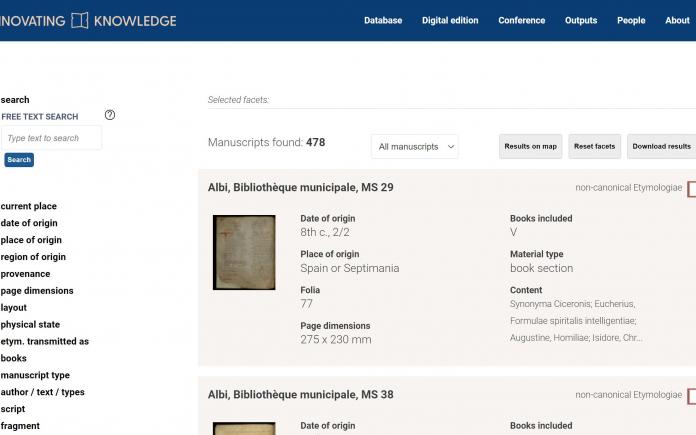The image size is (696, 435).
Task: Open free text search help icon
Action: click(110, 115)
